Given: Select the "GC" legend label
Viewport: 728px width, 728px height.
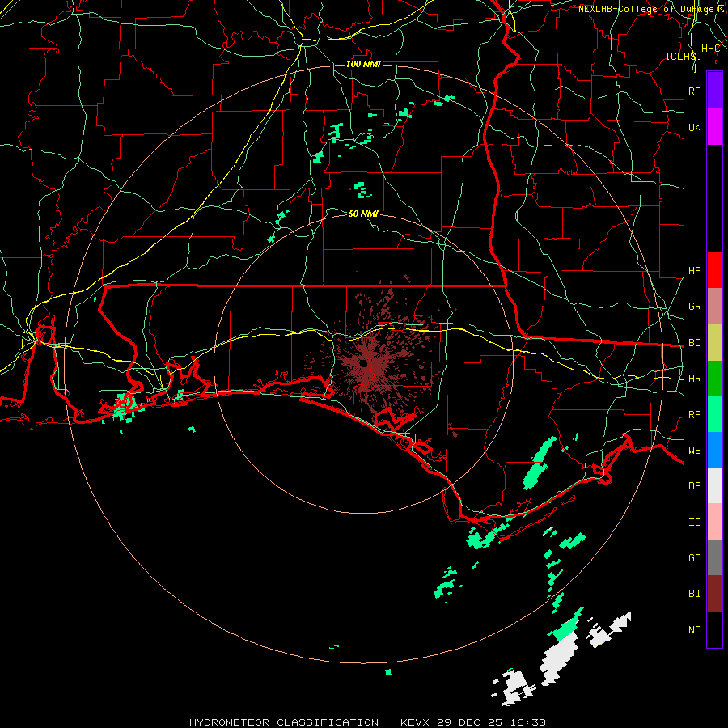Looking at the screenshot, I should coord(694,558).
